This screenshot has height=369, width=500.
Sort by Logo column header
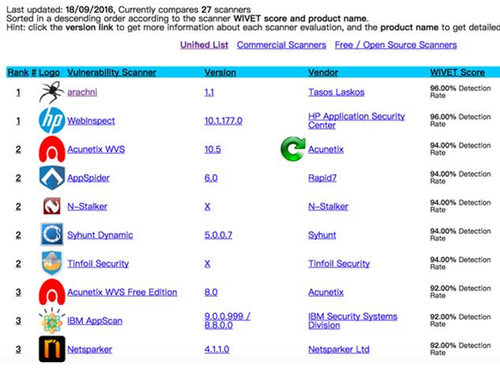coord(49,72)
